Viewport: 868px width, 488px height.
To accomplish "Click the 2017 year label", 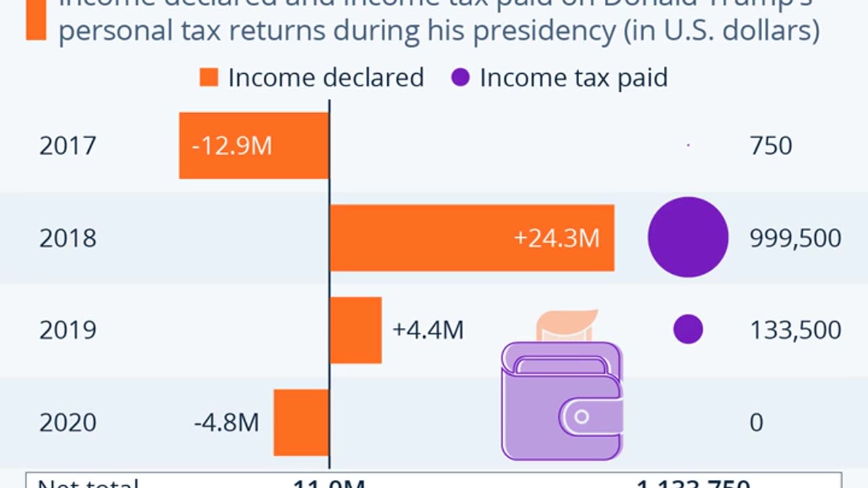I will 68,146.
